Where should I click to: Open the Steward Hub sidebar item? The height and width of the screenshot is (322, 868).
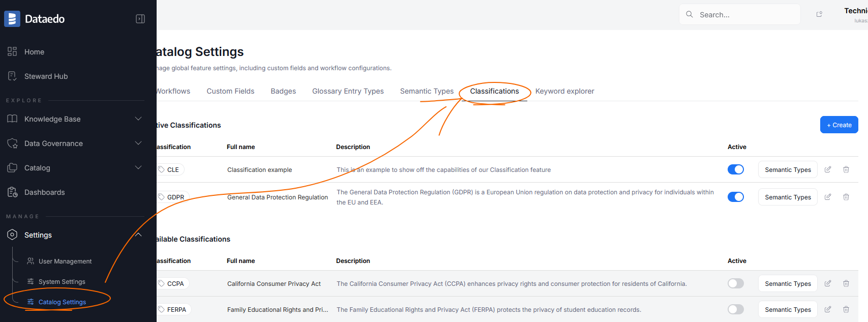point(46,76)
